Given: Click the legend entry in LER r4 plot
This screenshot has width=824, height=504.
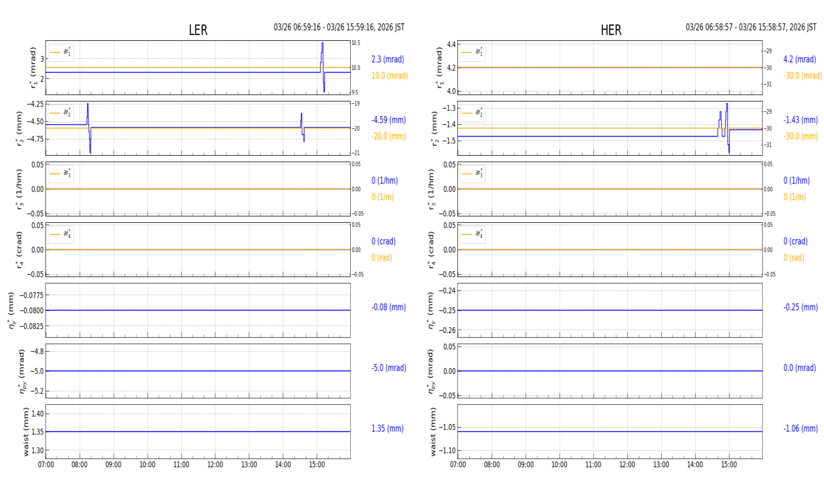Looking at the screenshot, I should coord(61,235).
